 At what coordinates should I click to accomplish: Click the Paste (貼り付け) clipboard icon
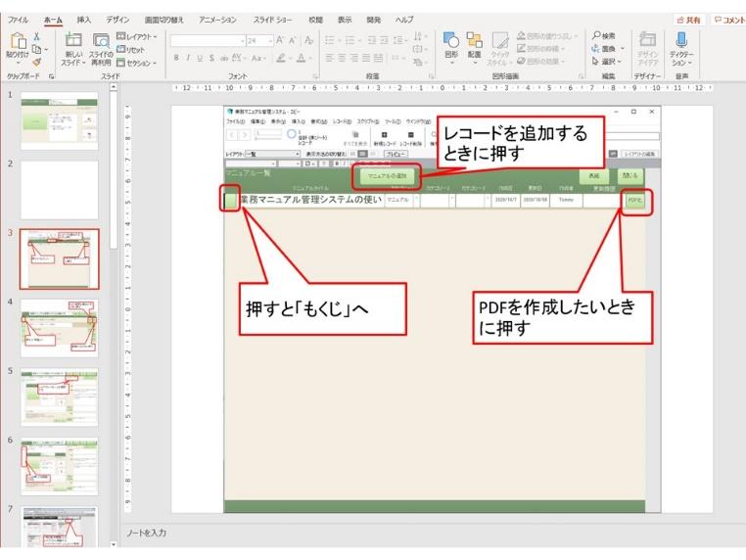click(18, 40)
